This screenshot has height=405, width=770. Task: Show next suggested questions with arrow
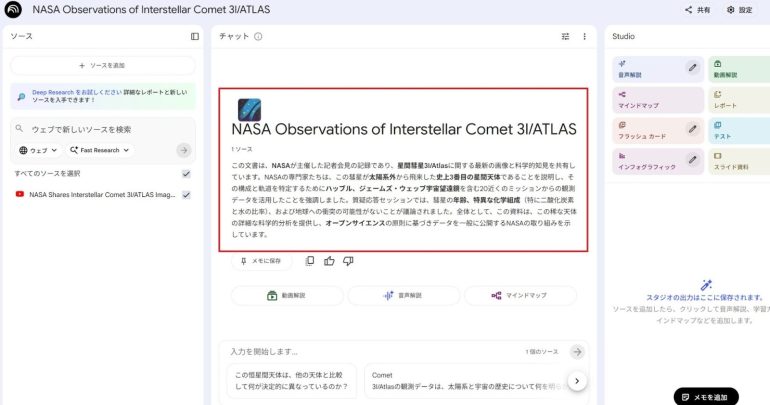tap(577, 381)
